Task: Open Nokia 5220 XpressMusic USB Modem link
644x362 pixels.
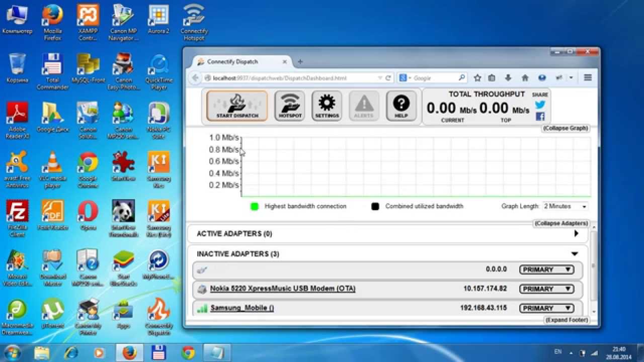Action: pyautogui.click(x=283, y=289)
